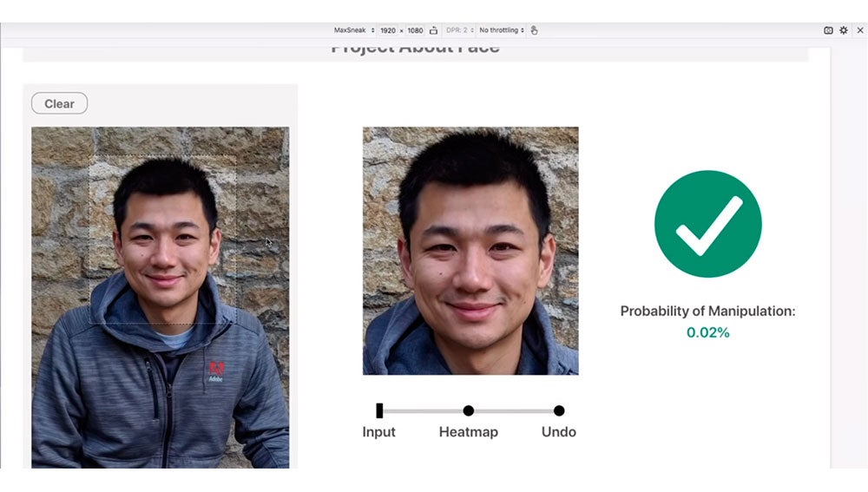Select the Heatmap slider stop

coord(469,410)
